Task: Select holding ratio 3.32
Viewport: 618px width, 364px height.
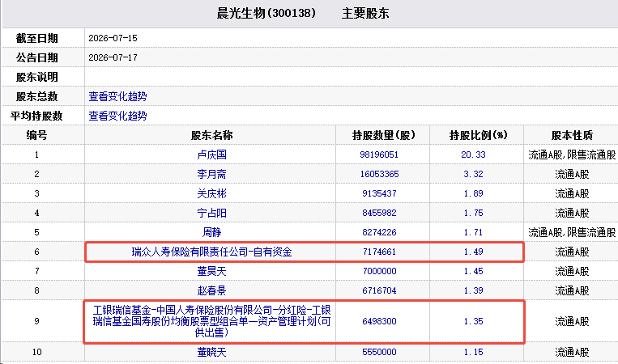Action: [x=473, y=174]
